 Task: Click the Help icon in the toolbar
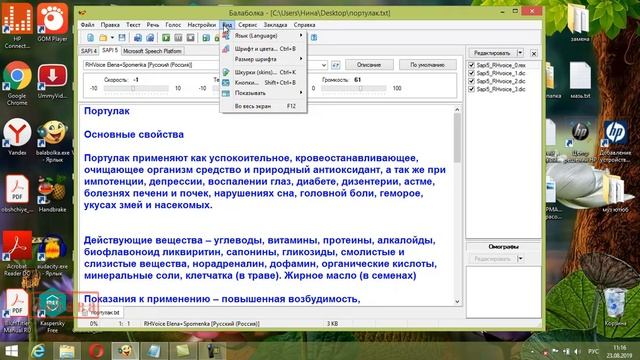tap(313, 38)
